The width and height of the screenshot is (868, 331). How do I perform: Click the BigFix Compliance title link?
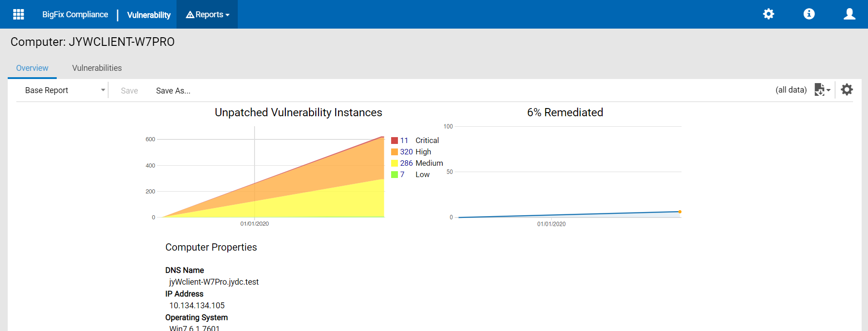75,15
